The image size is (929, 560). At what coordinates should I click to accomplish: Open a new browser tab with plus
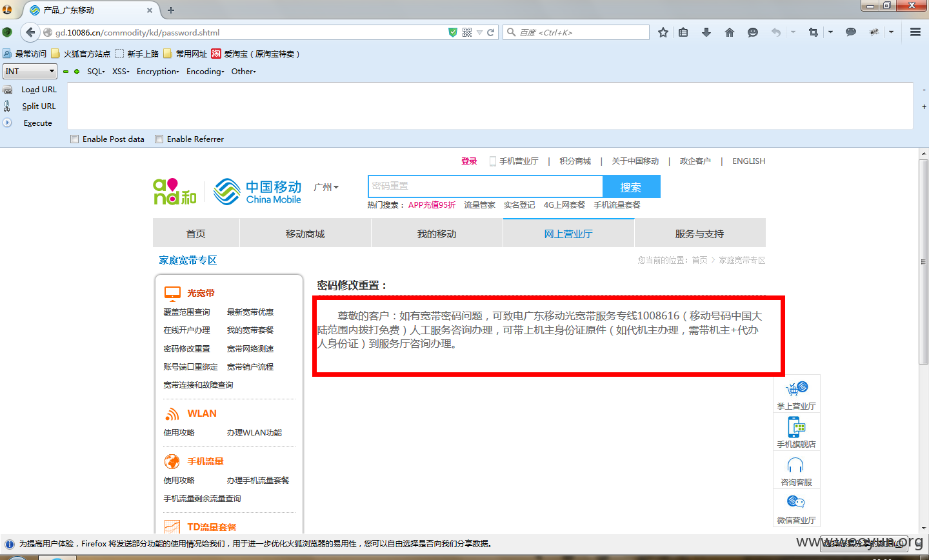[171, 10]
